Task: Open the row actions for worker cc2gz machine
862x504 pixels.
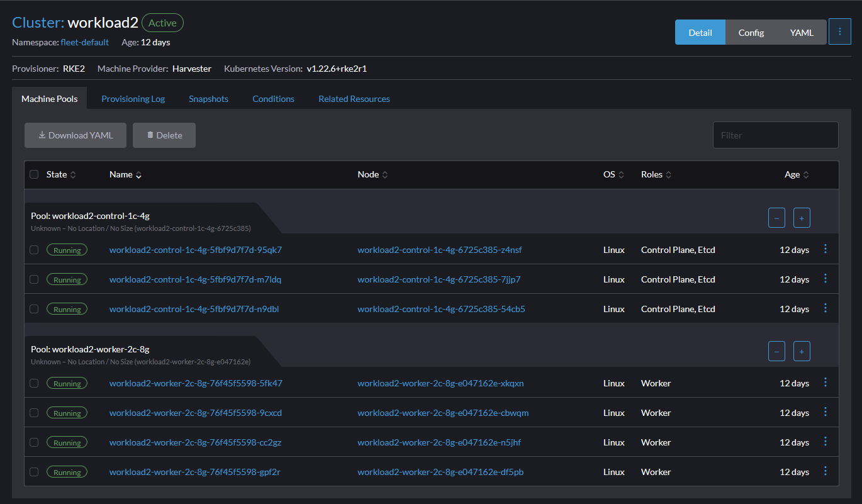Action: 826,441
